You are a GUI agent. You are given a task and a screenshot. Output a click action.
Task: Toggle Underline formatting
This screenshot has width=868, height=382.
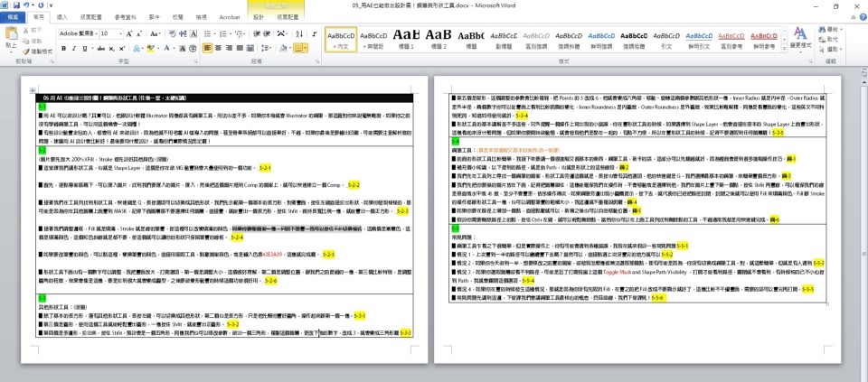click(x=85, y=48)
